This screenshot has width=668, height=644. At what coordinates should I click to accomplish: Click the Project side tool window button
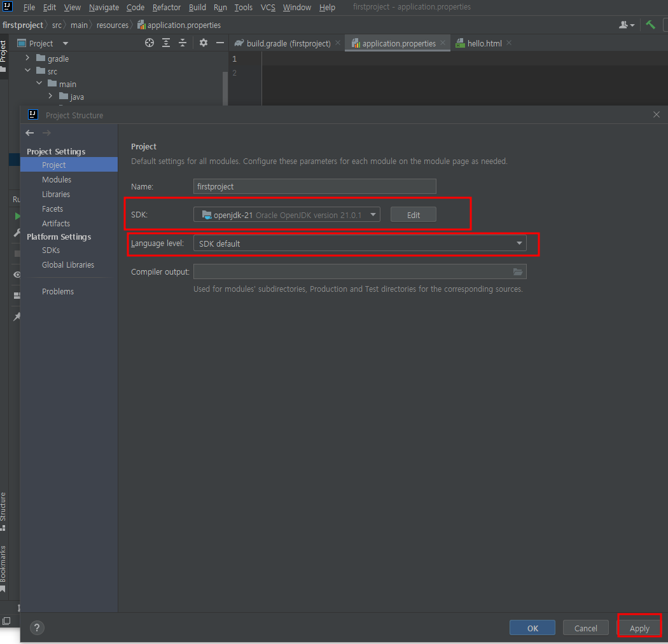3,56
